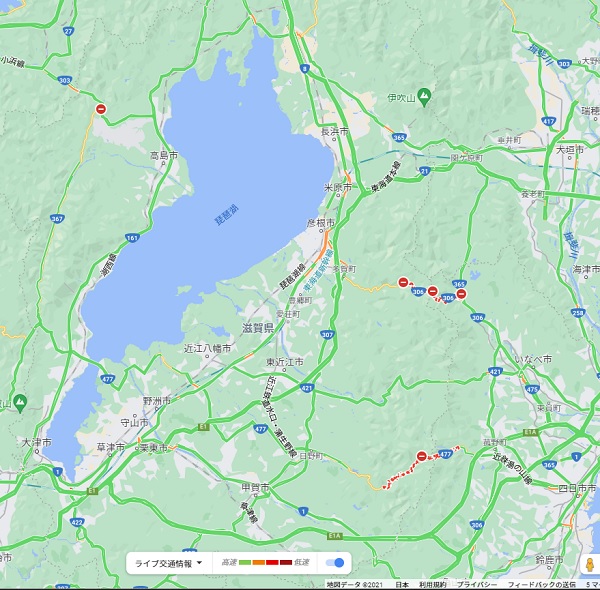Open the 利用規約 link
Image resolution: width=600 pixels, height=590 pixels.
tap(433, 584)
